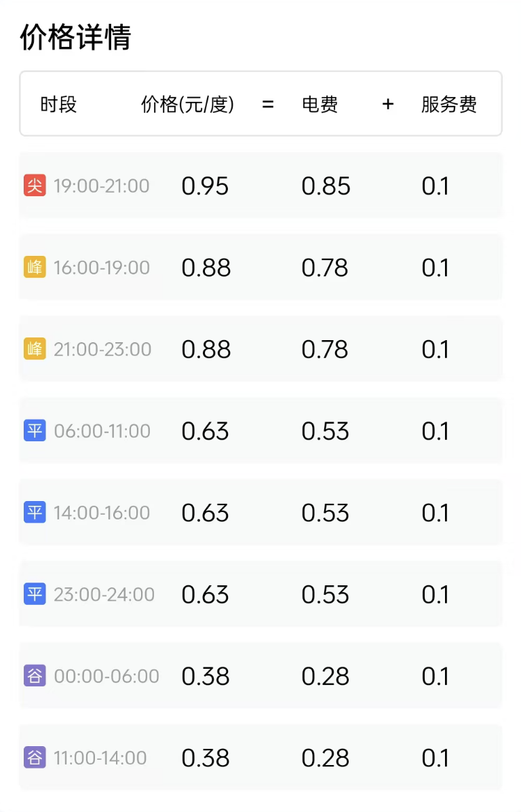This screenshot has width=521, height=812.
Task: Click the 时段 column header
Action: click(x=58, y=105)
